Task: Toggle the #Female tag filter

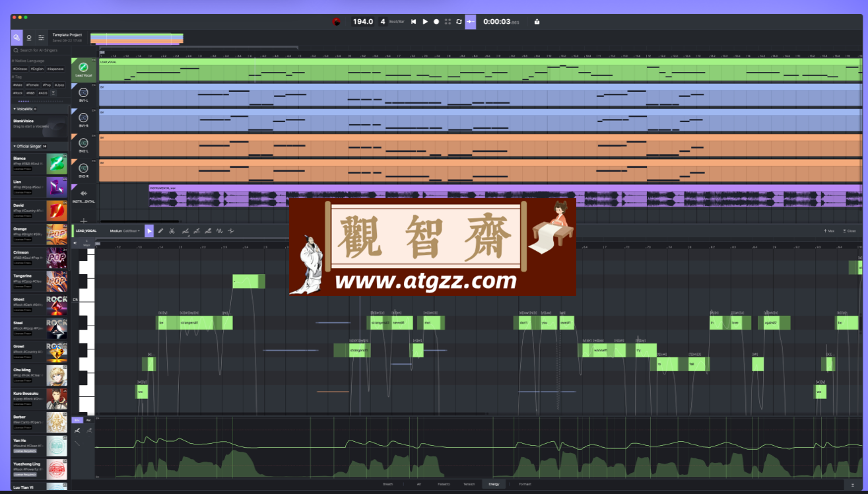Action: (x=32, y=85)
